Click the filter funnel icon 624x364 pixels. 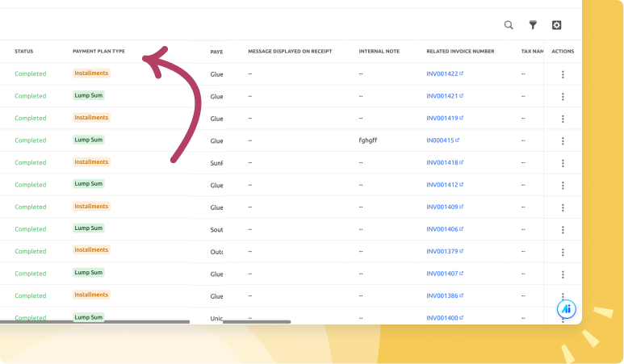(x=533, y=25)
